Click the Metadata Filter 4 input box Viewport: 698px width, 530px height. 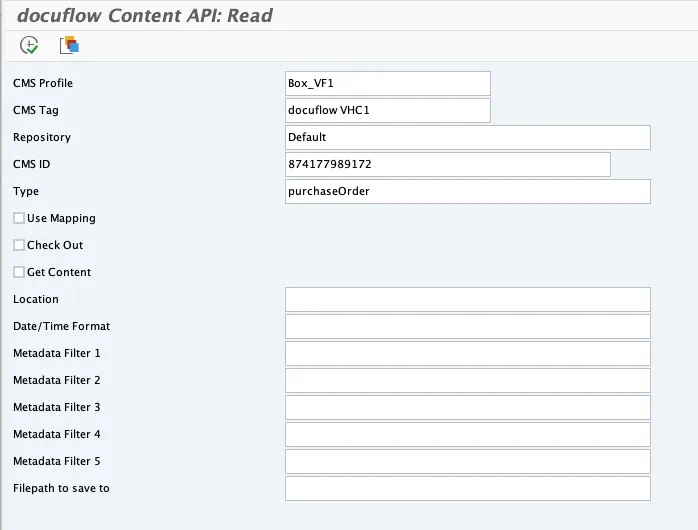(x=468, y=434)
